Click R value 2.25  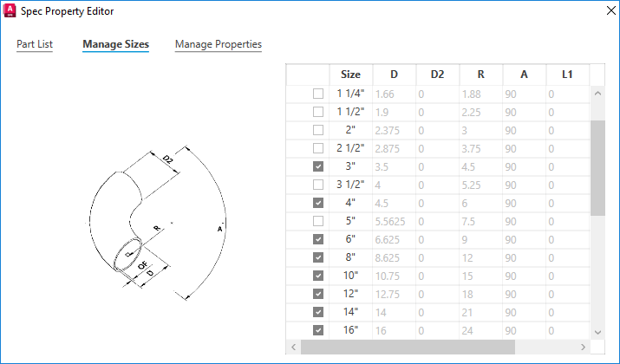click(480, 113)
